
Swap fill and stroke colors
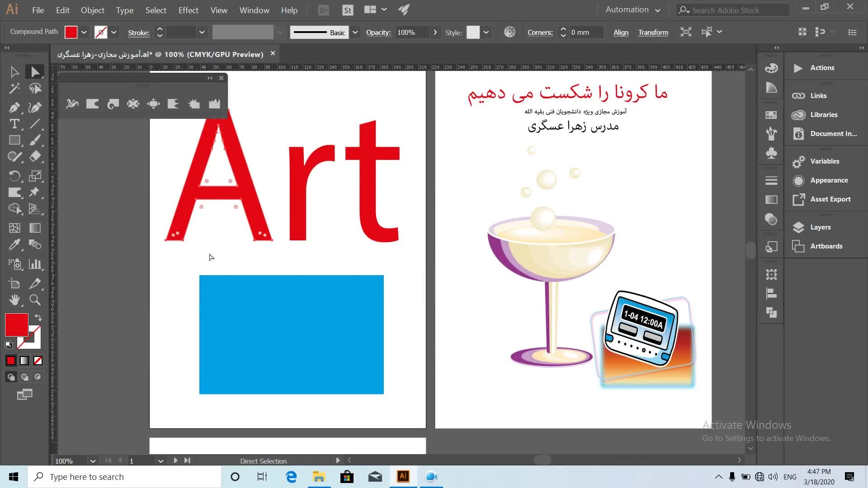(x=38, y=318)
